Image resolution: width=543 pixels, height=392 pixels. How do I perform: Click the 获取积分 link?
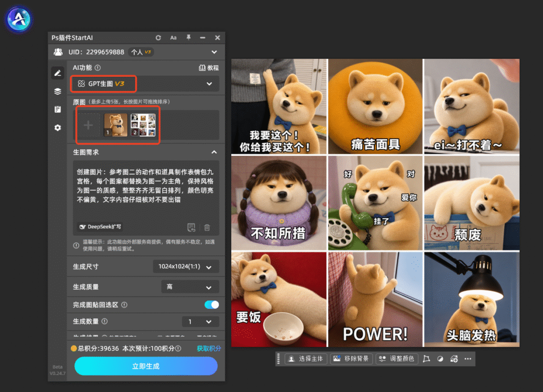[209, 349]
